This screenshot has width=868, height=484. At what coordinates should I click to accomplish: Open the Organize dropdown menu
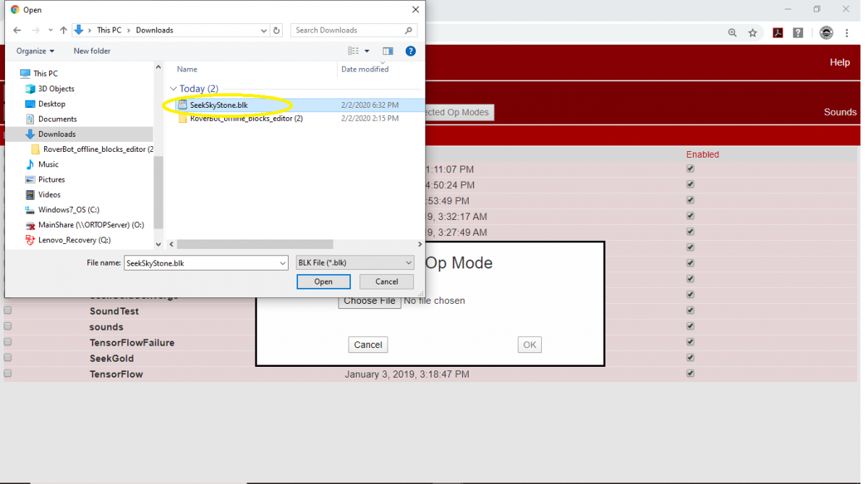tap(35, 51)
